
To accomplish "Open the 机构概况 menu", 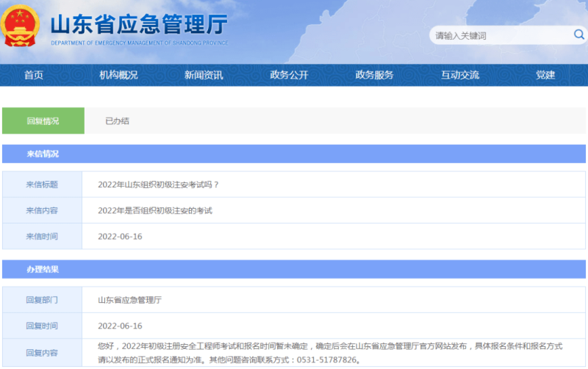I will (x=118, y=75).
